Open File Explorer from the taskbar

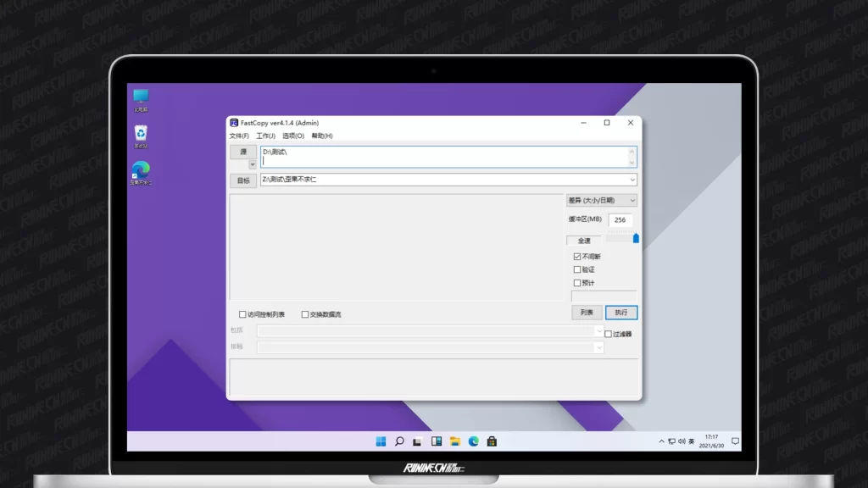pos(455,441)
